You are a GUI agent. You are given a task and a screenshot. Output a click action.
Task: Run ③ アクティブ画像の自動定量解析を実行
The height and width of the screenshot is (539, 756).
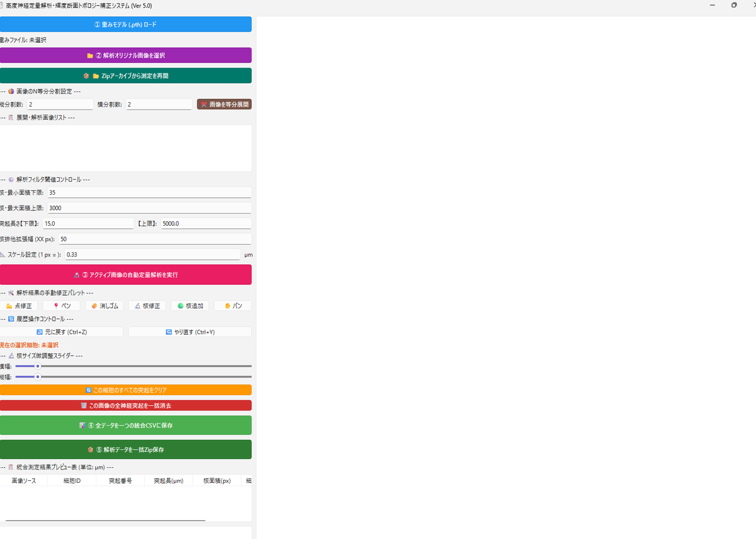pos(125,275)
